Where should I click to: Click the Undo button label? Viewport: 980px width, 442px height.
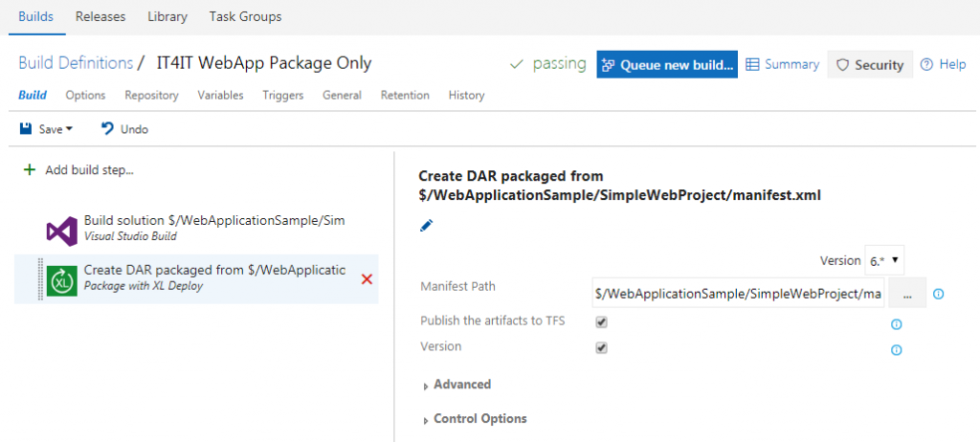(x=134, y=129)
